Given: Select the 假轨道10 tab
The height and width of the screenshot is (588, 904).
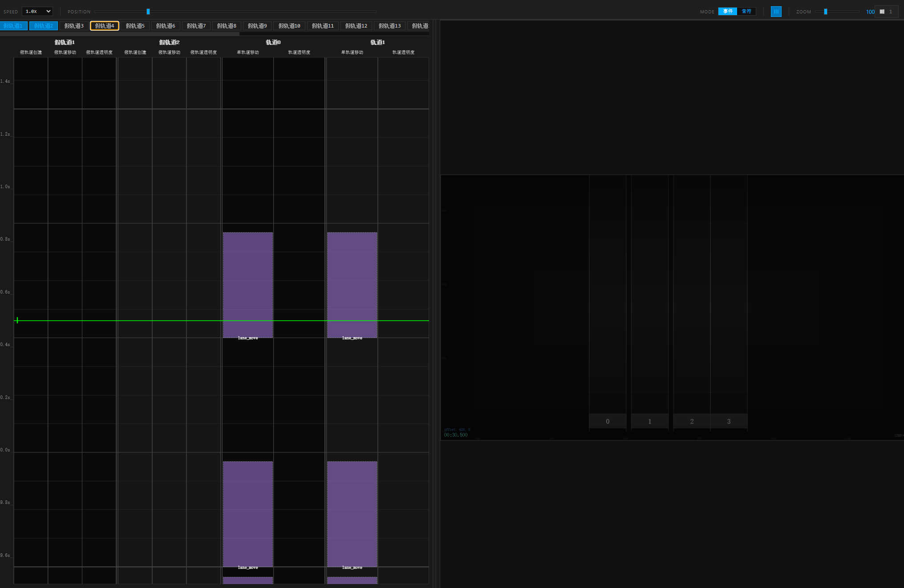Looking at the screenshot, I should (289, 26).
